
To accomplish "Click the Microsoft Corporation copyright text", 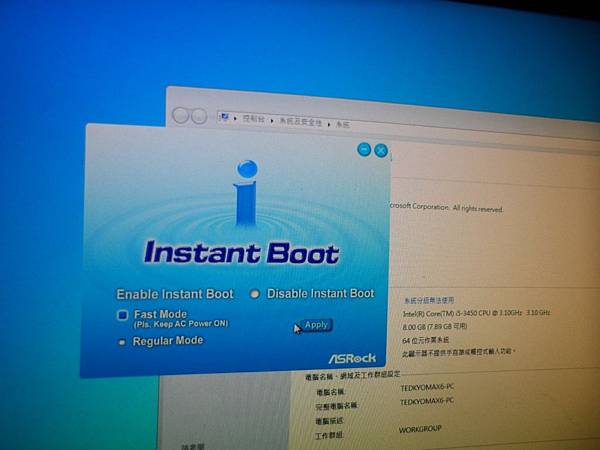I will (446, 208).
